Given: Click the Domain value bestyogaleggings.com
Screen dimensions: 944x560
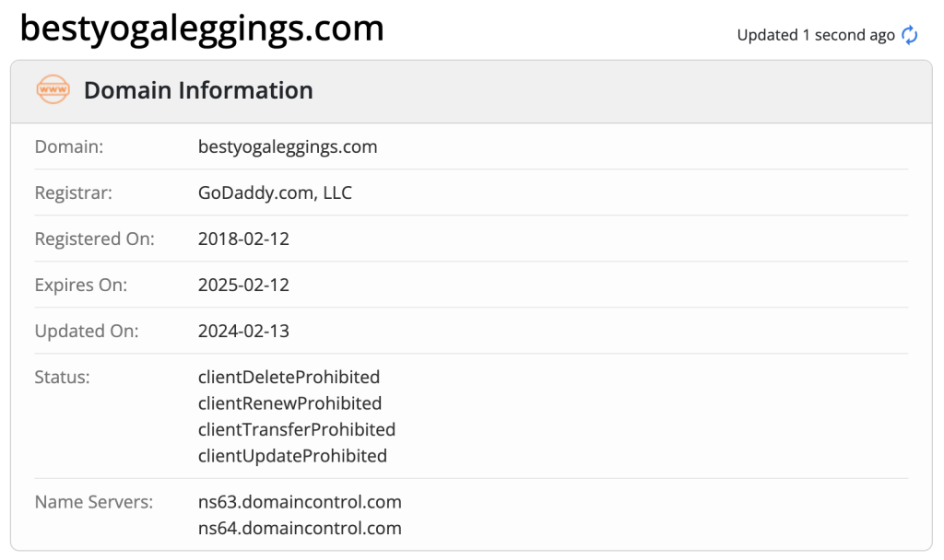Looking at the screenshot, I should click(x=288, y=146).
